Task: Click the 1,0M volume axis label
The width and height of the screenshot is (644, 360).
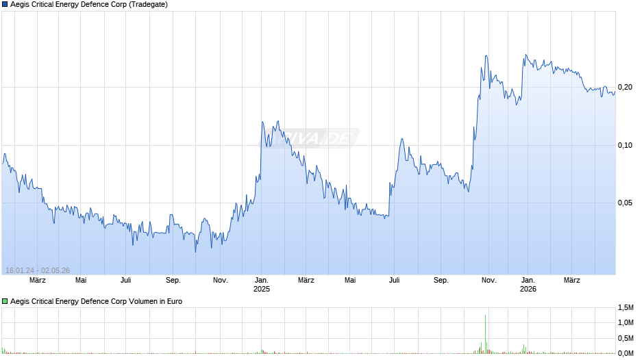Action: [626, 322]
